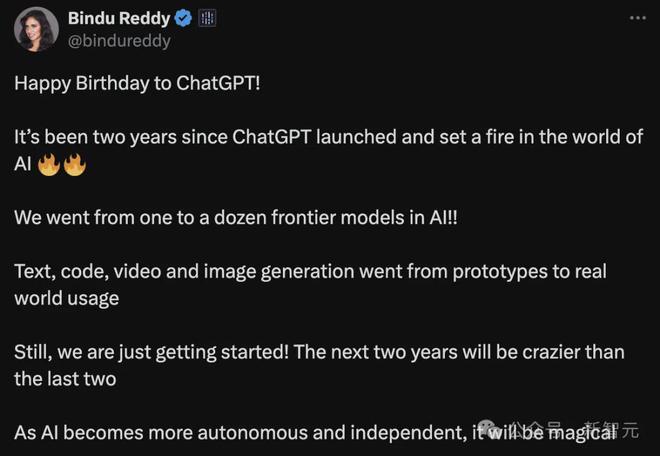660x456 pixels.
Task: Open Bindu Reddy's profile picture
Action: (x=36, y=29)
